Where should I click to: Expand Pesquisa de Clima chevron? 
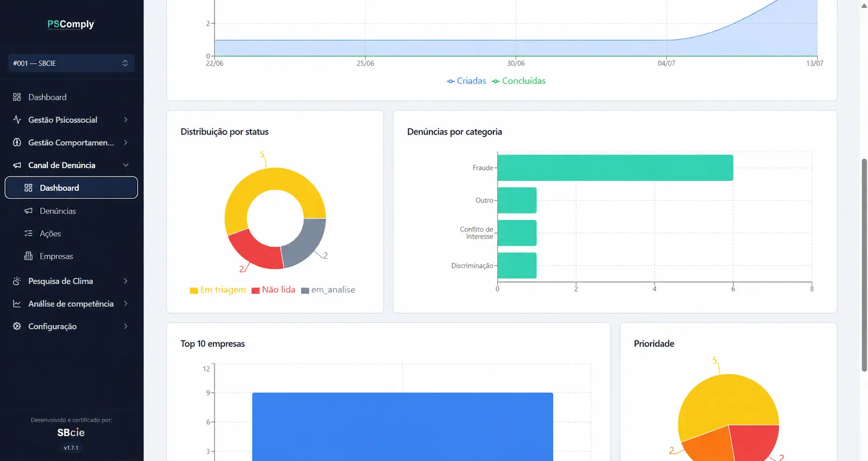[x=126, y=281]
